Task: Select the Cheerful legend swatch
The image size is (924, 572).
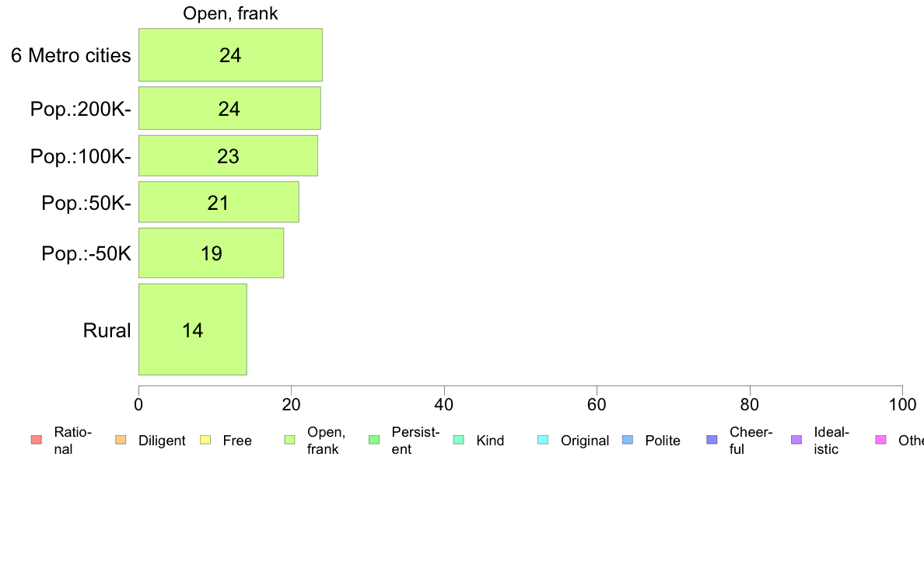Action: click(712, 440)
